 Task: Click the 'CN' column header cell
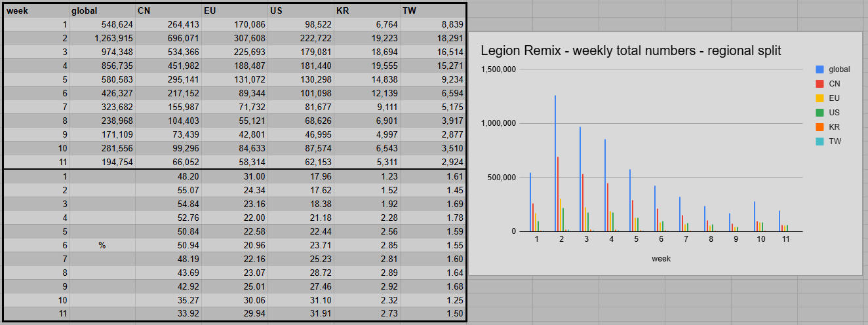[x=168, y=10]
